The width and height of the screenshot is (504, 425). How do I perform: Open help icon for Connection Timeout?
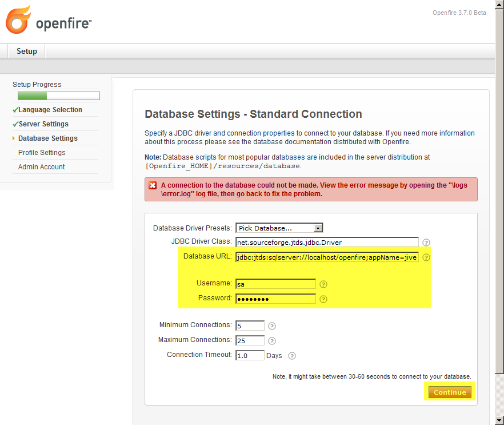coord(292,356)
